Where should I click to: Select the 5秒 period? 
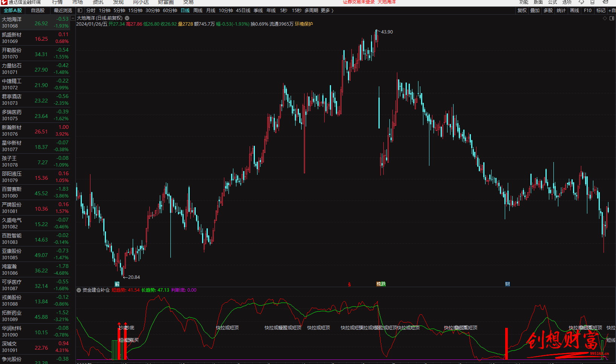pyautogui.click(x=283, y=11)
